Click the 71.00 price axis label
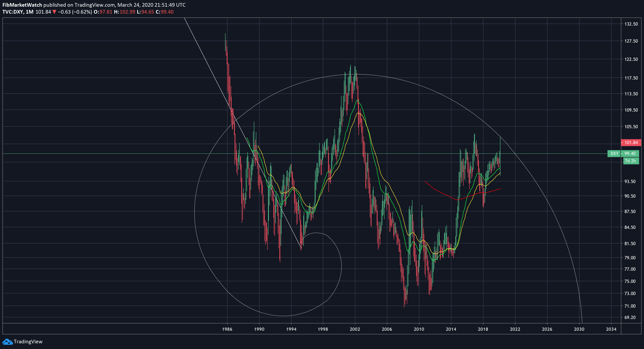Screen dimensions: 644x349 pos(630,306)
